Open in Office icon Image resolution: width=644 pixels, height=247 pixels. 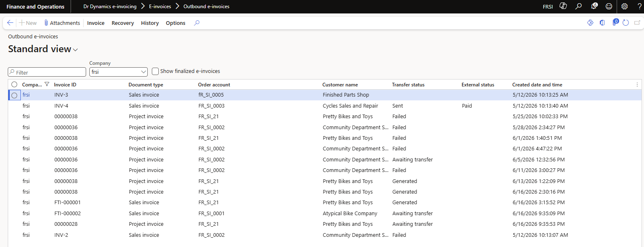pos(602,23)
